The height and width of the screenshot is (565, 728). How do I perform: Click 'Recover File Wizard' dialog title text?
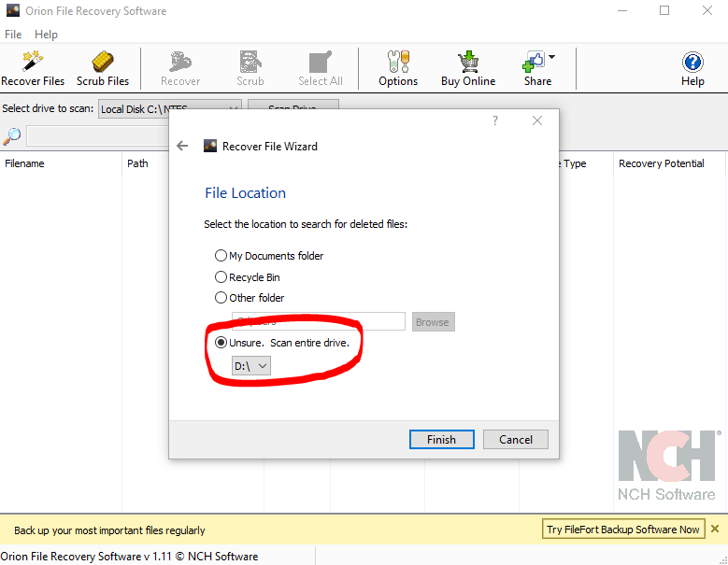point(270,146)
